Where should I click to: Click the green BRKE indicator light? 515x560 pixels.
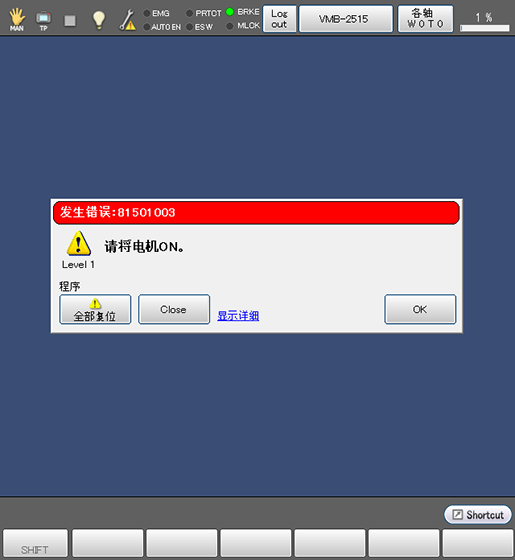(230, 12)
